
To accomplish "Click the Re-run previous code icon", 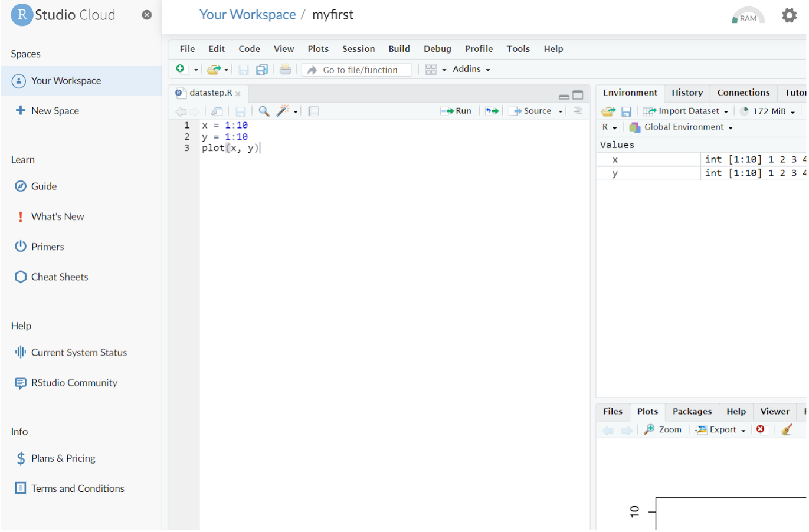I will click(x=492, y=111).
